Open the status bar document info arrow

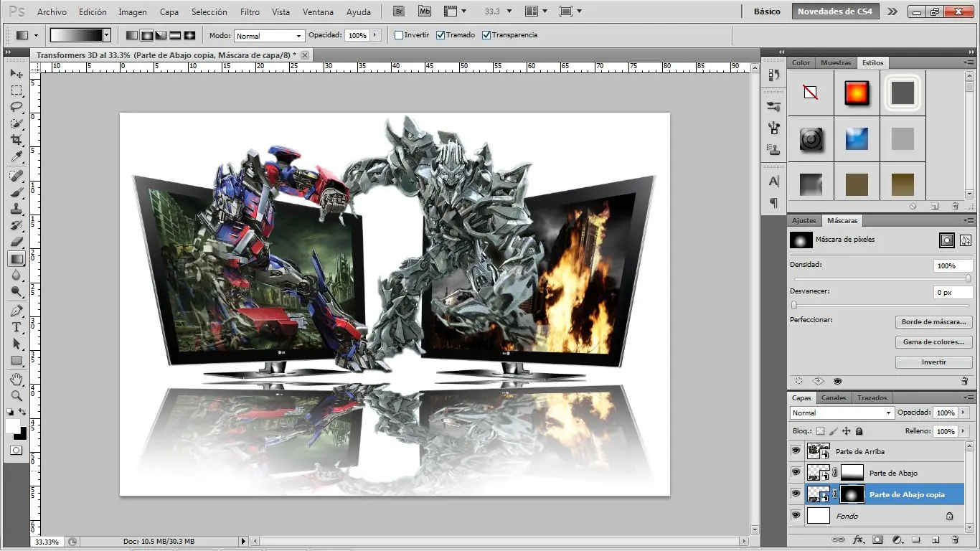tap(243, 542)
